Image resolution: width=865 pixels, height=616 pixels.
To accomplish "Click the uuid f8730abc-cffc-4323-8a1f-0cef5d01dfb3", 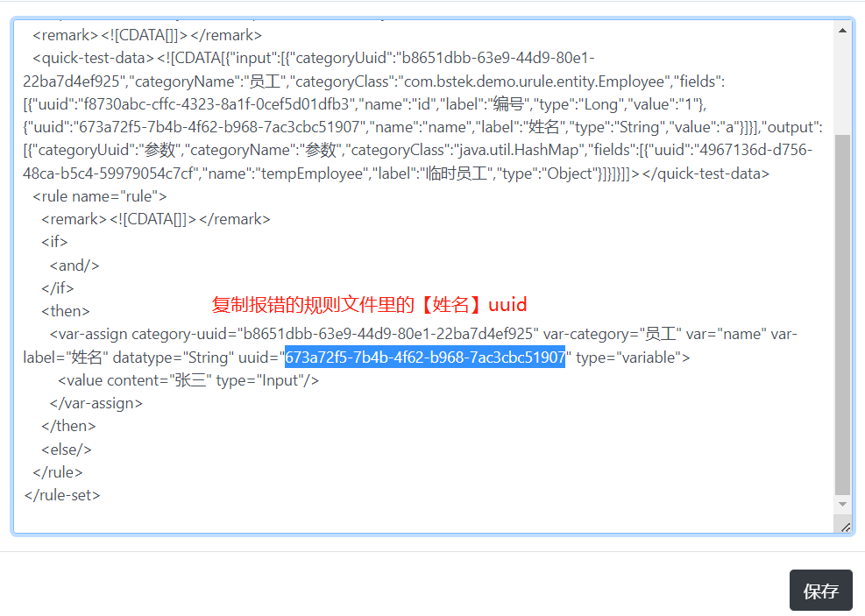I will click(216, 104).
